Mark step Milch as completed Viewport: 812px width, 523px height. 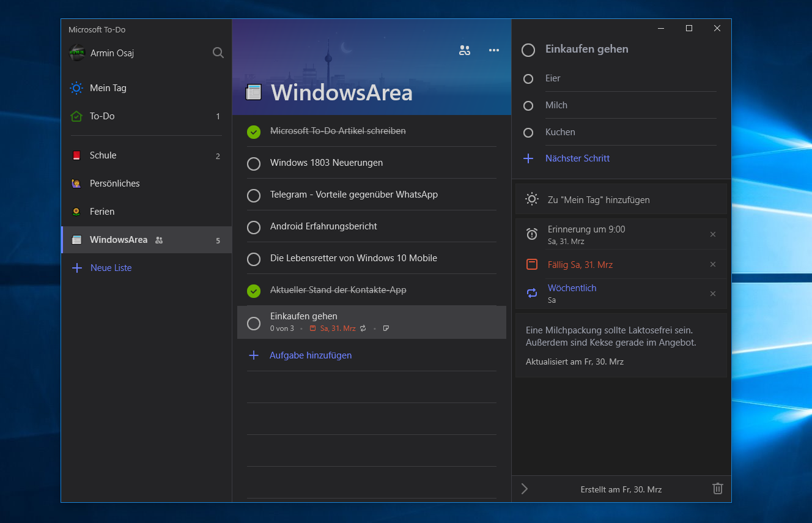tap(528, 106)
